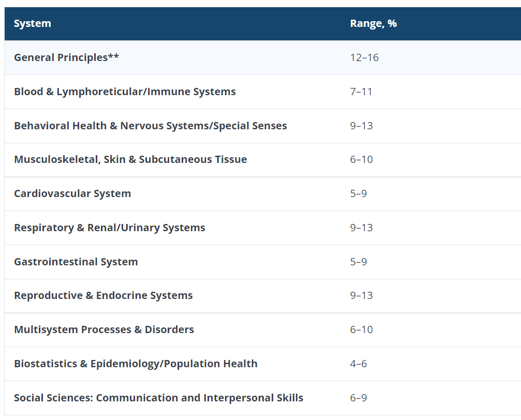The height and width of the screenshot is (420, 521).
Task: Select the General Principles row label
Action: click(x=66, y=57)
